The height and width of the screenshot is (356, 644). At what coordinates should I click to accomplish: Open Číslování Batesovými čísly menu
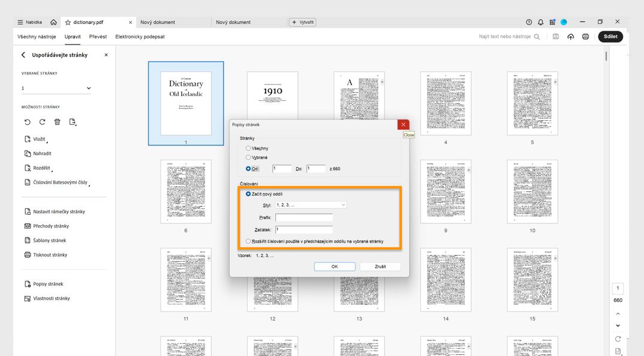57,182
